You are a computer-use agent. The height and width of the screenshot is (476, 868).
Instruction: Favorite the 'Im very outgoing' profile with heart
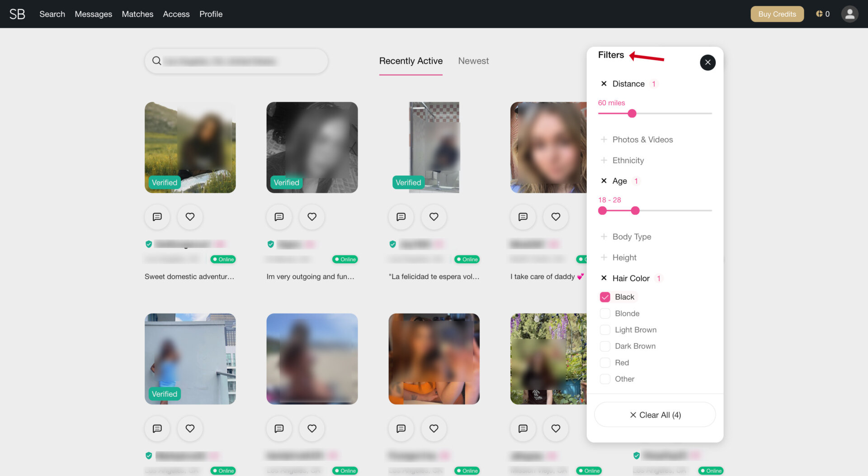312,217
